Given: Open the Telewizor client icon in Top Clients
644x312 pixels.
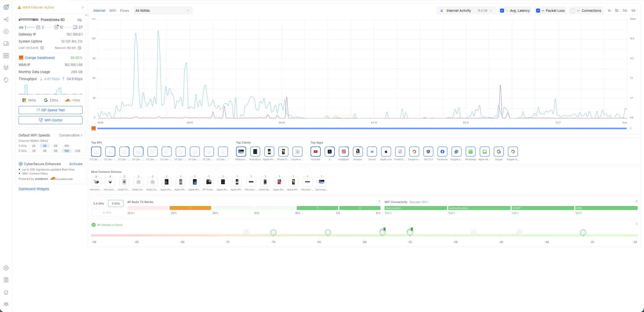Looking at the screenshot, I should pyautogui.click(x=241, y=152).
